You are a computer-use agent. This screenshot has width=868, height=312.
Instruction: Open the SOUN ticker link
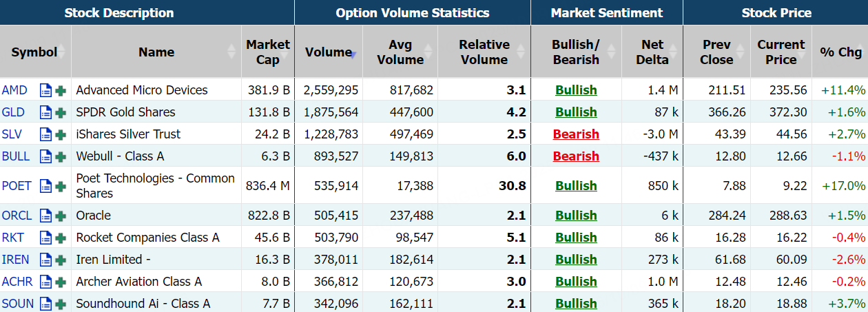[18, 304]
